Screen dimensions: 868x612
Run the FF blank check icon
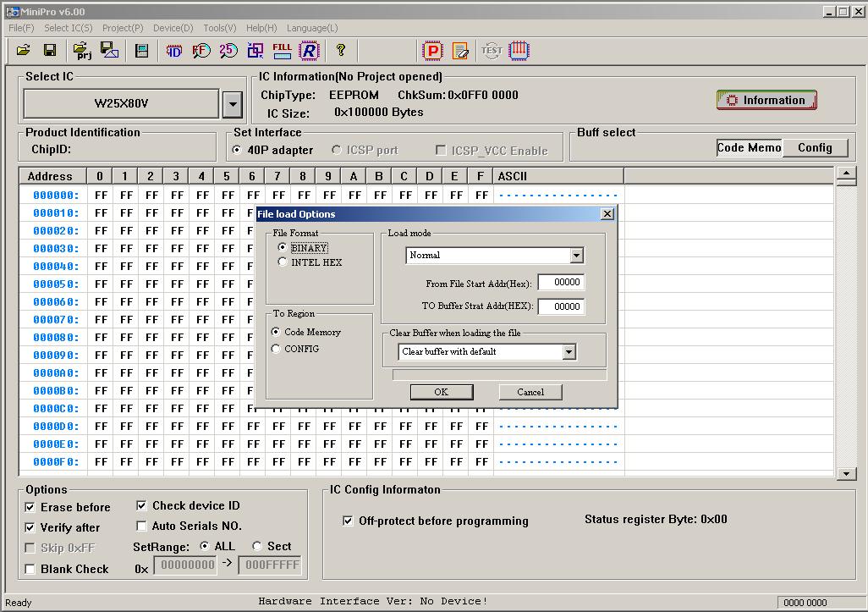coord(201,51)
